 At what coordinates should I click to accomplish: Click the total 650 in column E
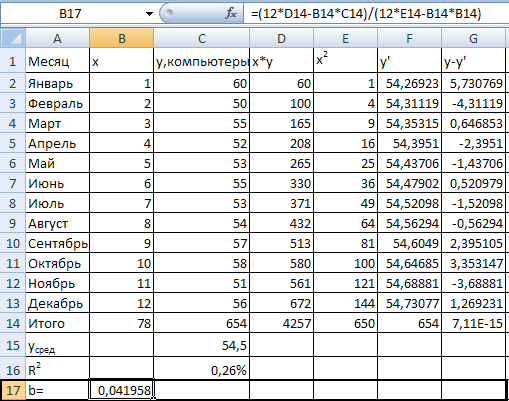345,323
